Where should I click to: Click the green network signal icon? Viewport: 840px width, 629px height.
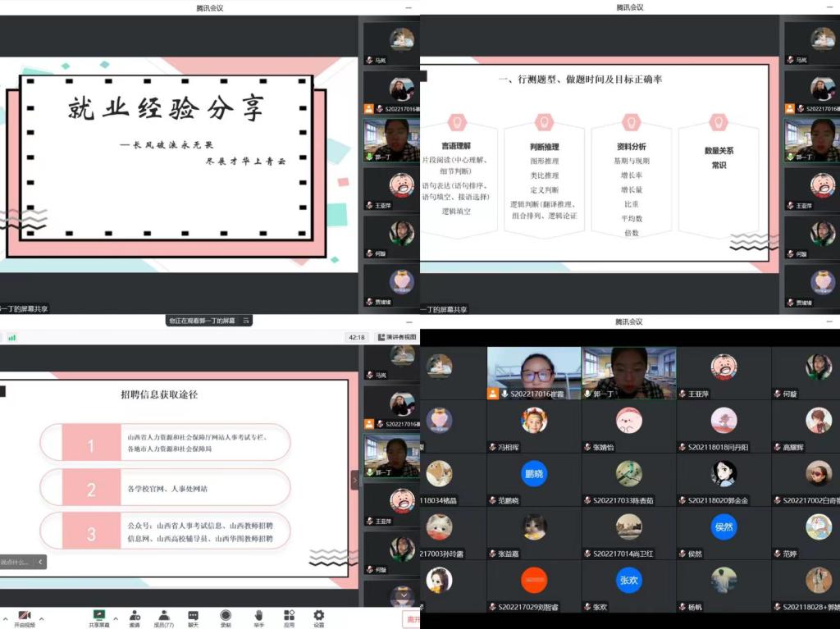pyautogui.click(x=12, y=337)
